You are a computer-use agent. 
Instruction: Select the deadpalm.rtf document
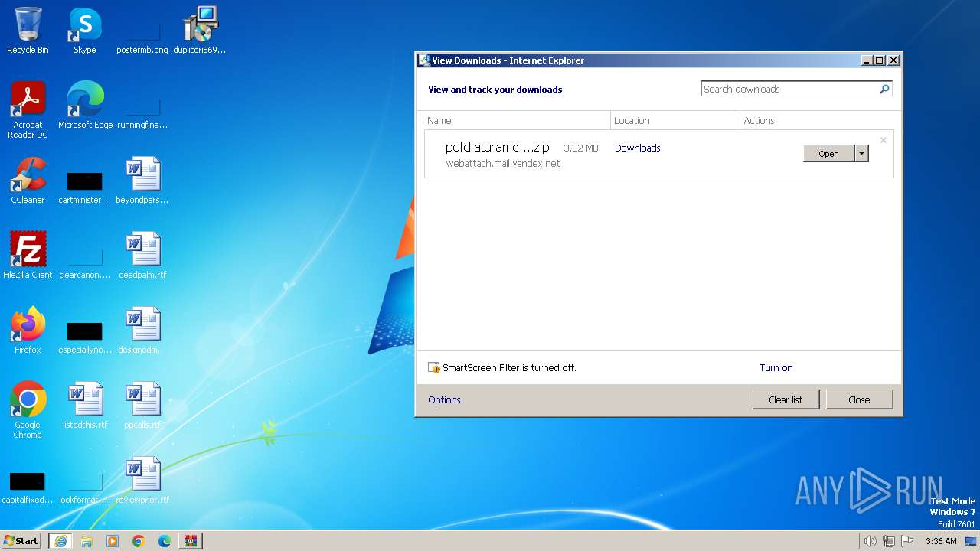pyautogui.click(x=142, y=256)
